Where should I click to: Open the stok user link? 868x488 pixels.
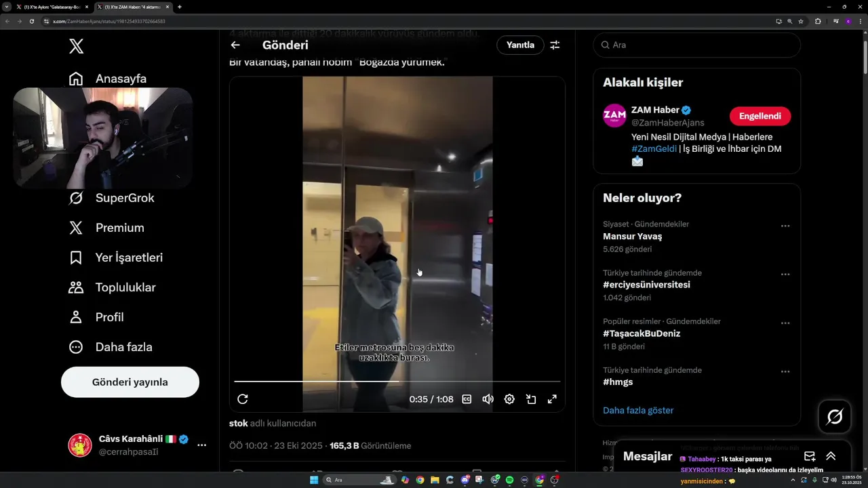click(x=239, y=424)
